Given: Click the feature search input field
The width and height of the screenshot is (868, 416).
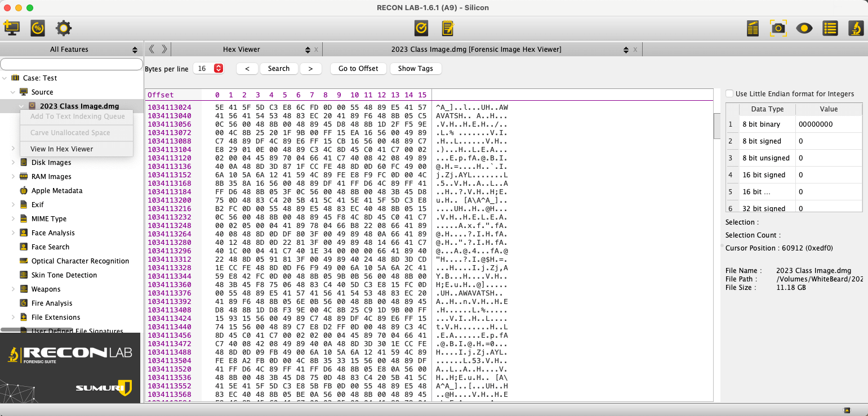Looking at the screenshot, I should pyautogui.click(x=72, y=64).
